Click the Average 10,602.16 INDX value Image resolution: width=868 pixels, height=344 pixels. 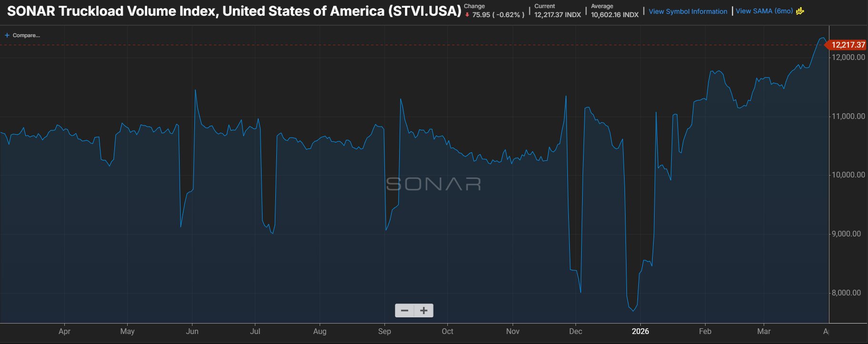pyautogui.click(x=615, y=15)
